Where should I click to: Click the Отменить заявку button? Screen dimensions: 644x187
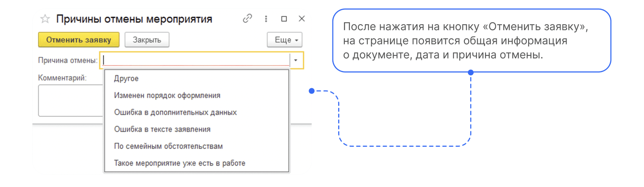pyautogui.click(x=79, y=40)
